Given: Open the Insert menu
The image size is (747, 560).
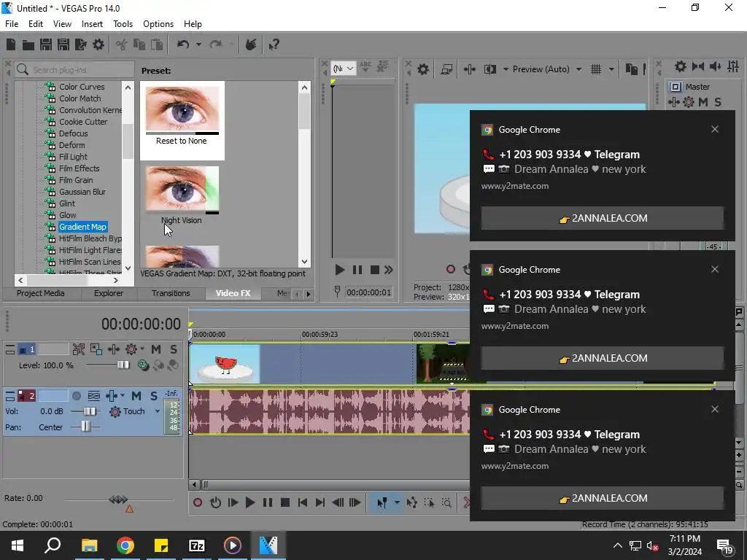Looking at the screenshot, I should point(92,24).
